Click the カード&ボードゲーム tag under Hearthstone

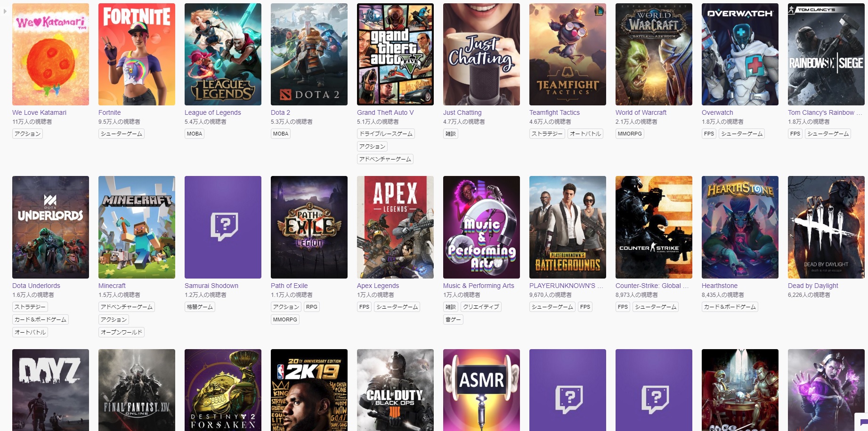tap(730, 307)
